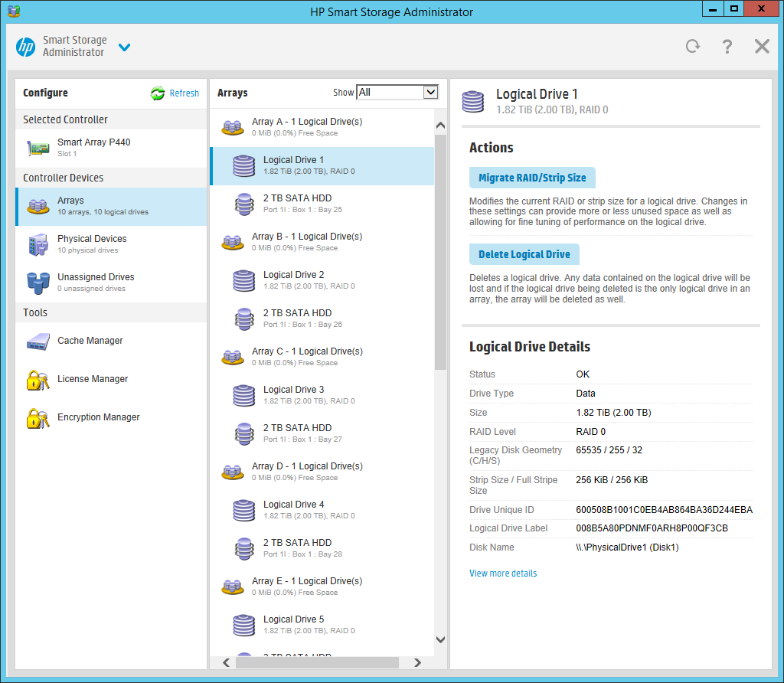Expand the Smart Storage Administrator menu chevron
Screen dimensions: 784x683
[124, 47]
